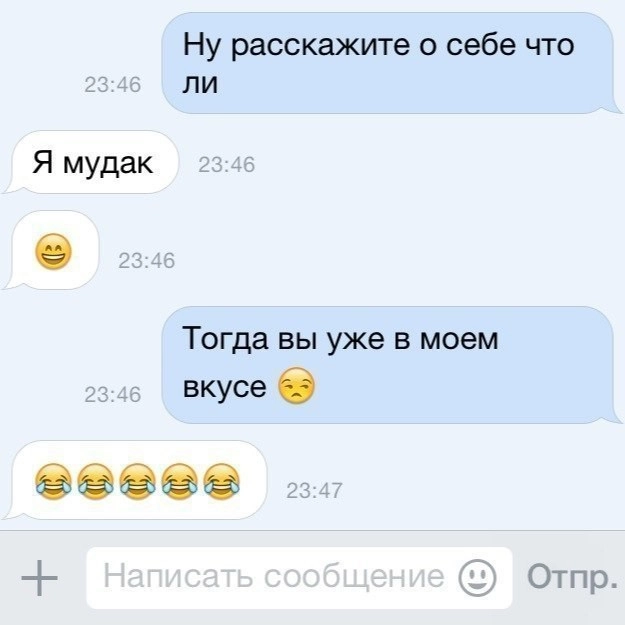
Task: Tap the fourth crying-laughing emoji
Action: pos(180,482)
